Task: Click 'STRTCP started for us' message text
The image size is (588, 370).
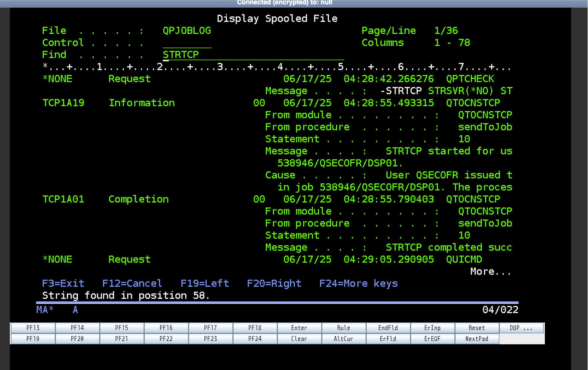Action: (449, 151)
